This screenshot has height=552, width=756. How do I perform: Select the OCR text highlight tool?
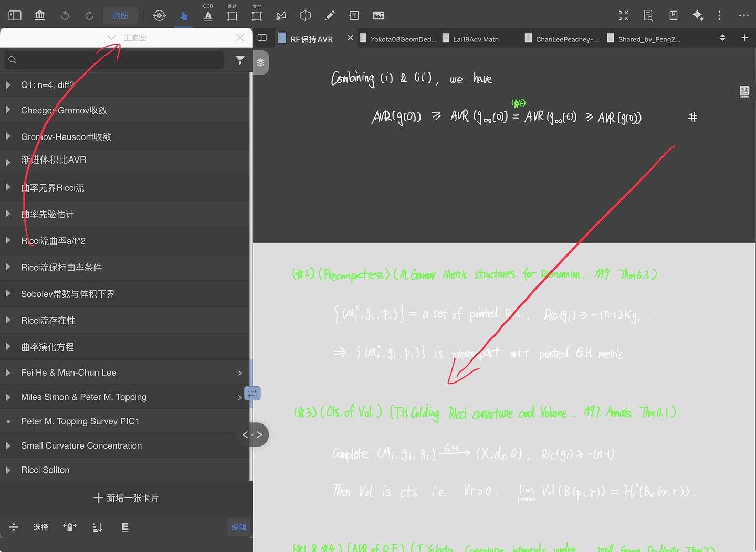point(208,15)
